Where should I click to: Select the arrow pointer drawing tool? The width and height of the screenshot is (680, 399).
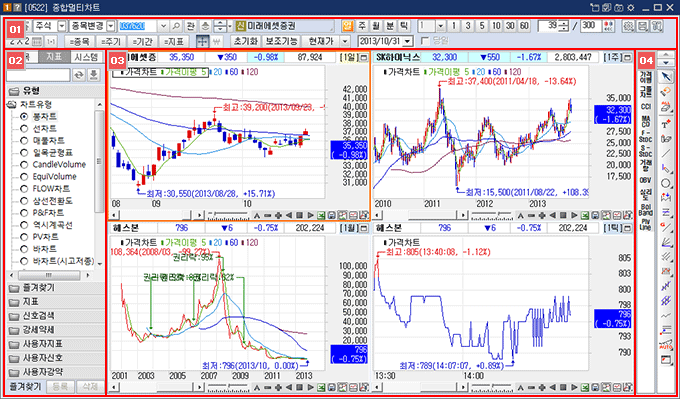click(665, 77)
